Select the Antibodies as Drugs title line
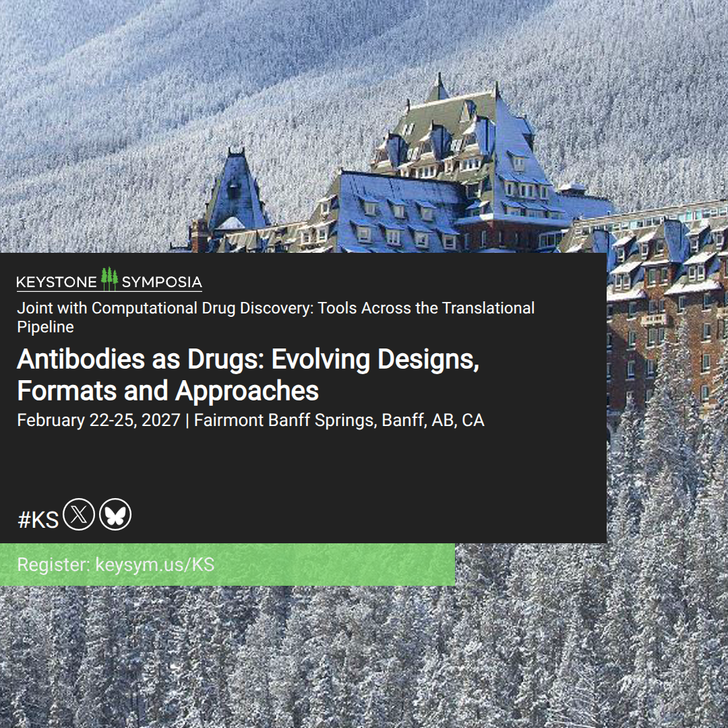 248,359
